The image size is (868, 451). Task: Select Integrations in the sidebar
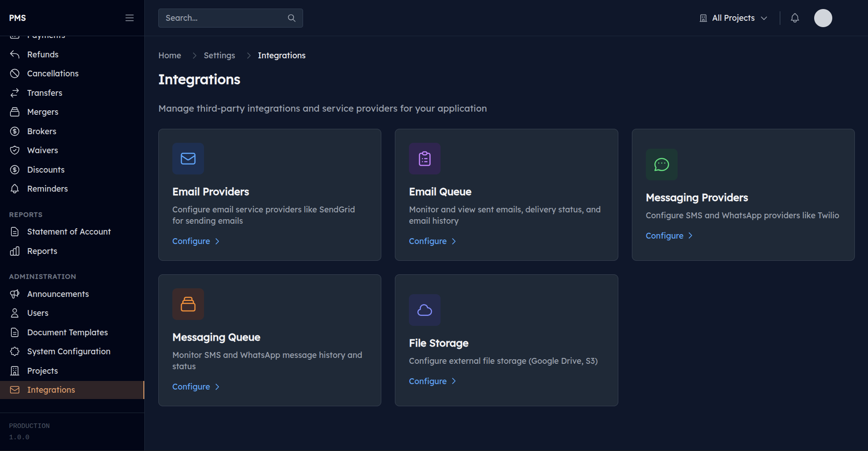(x=51, y=390)
